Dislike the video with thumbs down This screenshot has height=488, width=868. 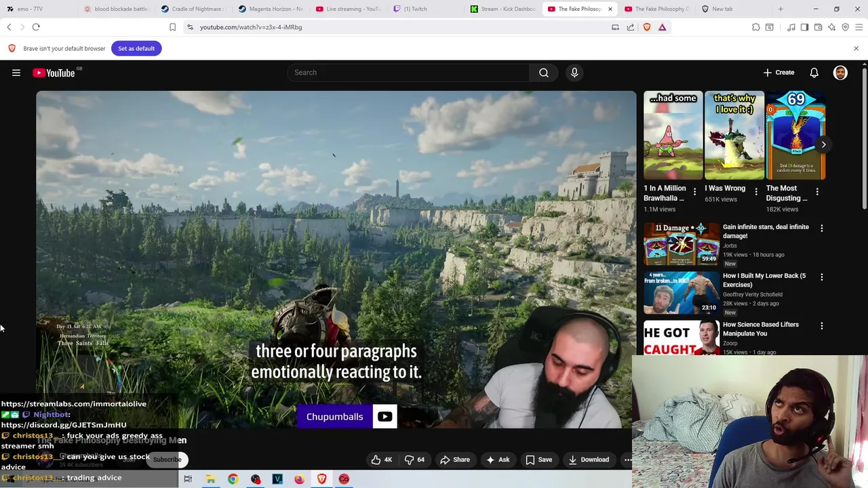(x=414, y=460)
